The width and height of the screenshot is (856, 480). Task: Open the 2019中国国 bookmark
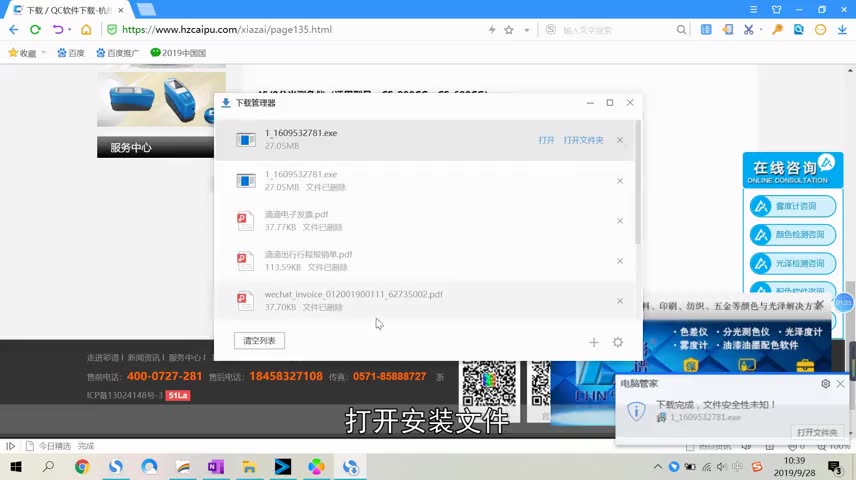click(178, 53)
